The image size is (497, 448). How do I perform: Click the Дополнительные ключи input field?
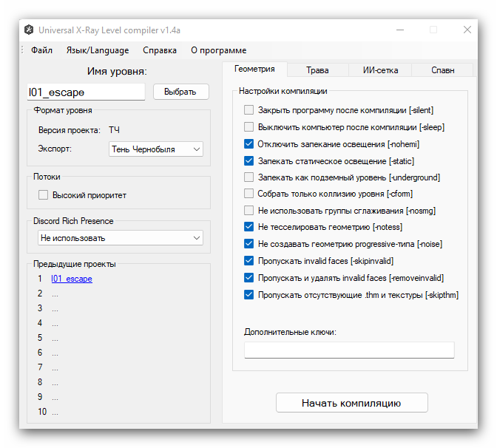(x=349, y=350)
